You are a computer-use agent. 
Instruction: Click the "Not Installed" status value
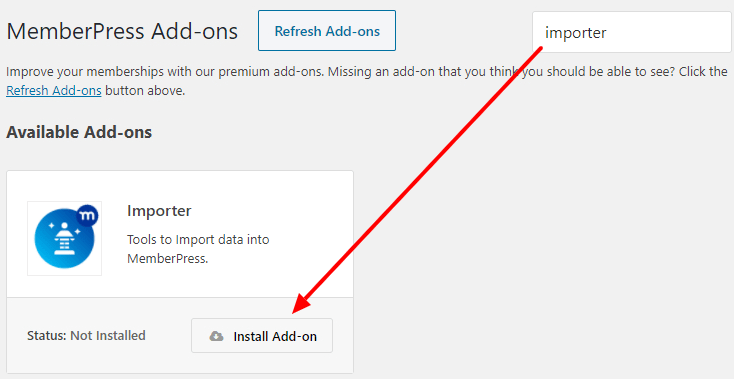click(x=108, y=335)
